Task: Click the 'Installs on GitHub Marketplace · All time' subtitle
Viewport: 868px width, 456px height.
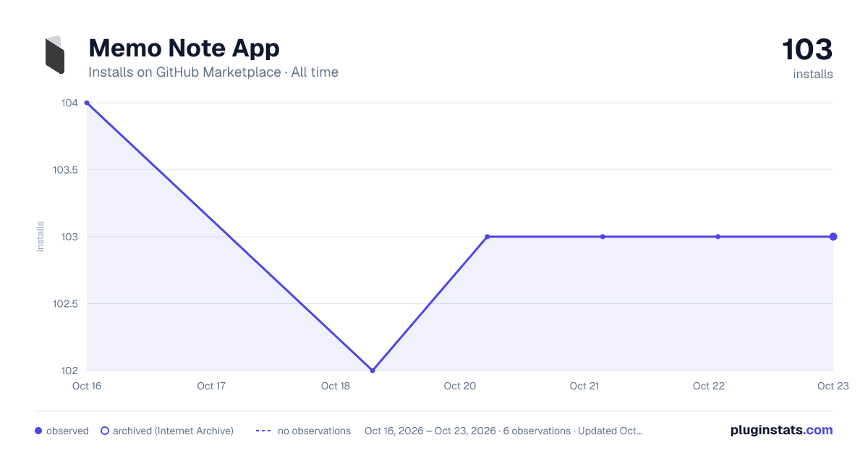Action: [213, 72]
